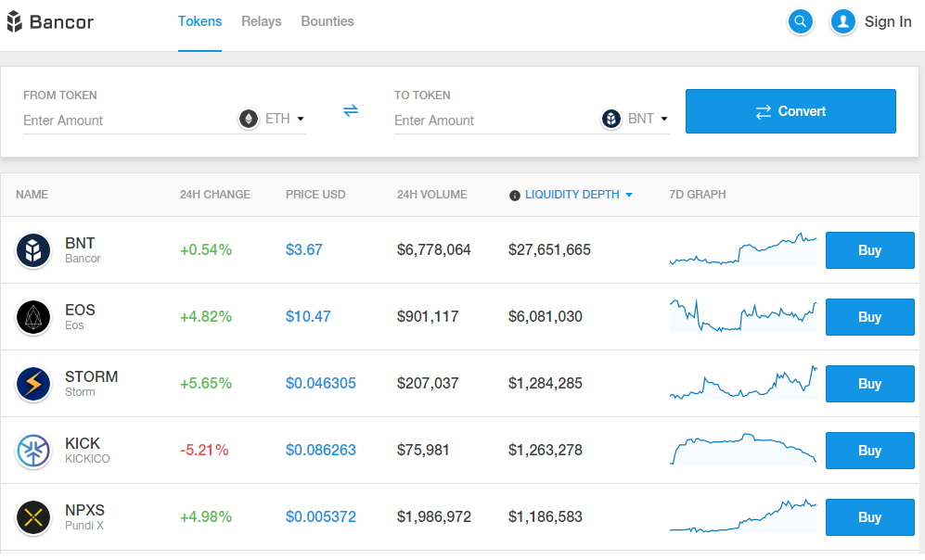
Task: Sort by 24H Change column header
Action: pos(214,195)
